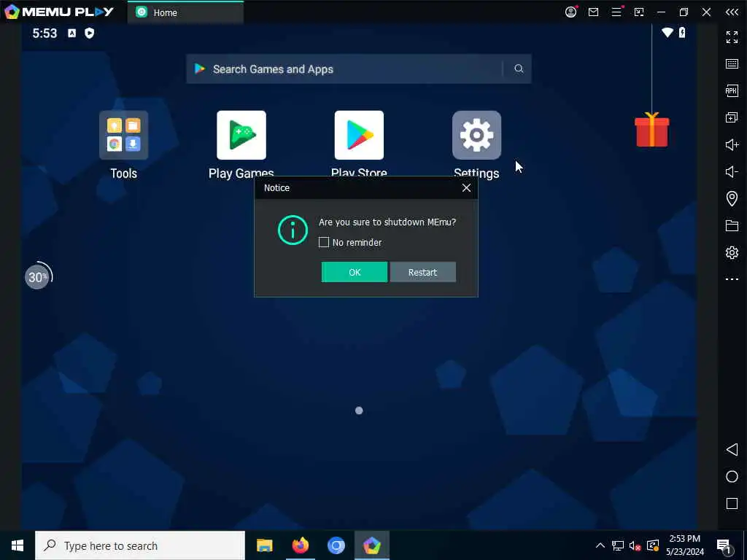This screenshot has width=747, height=560.
Task: Switch to the Home tab
Action: coord(185,12)
